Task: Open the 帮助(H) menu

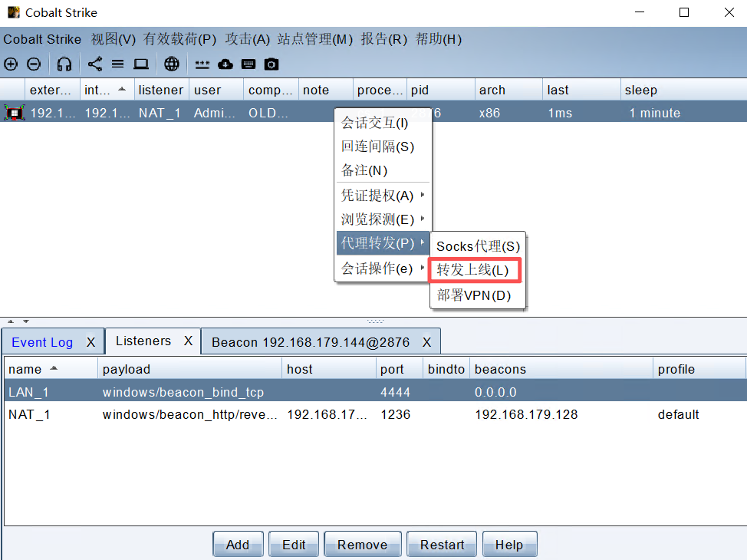Action: pos(439,39)
